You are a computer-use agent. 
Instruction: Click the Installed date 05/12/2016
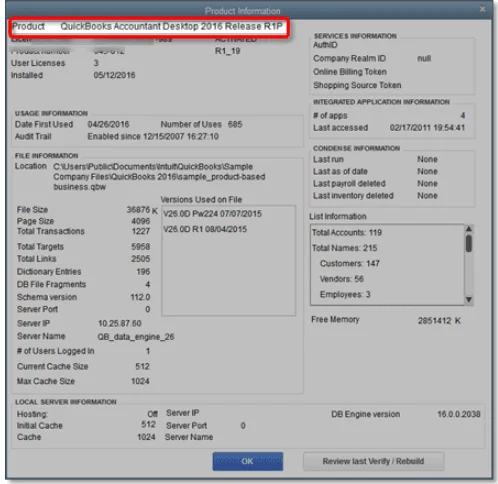click(x=114, y=75)
